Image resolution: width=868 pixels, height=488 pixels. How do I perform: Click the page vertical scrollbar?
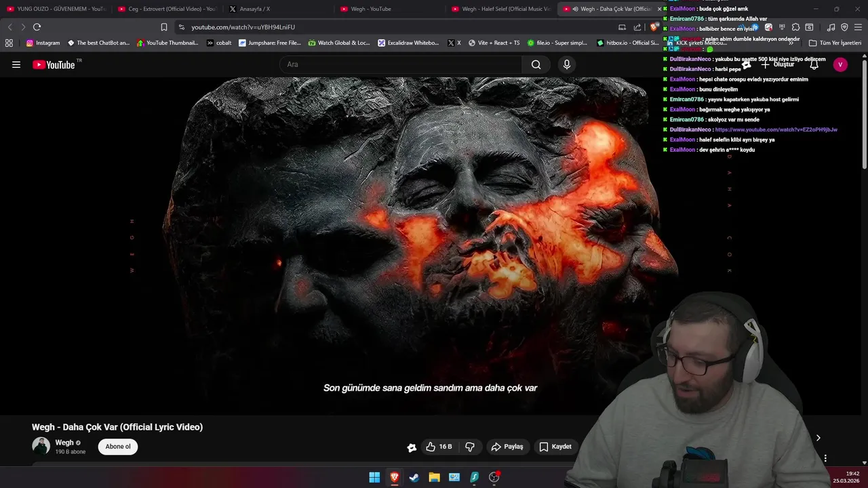coord(864,115)
